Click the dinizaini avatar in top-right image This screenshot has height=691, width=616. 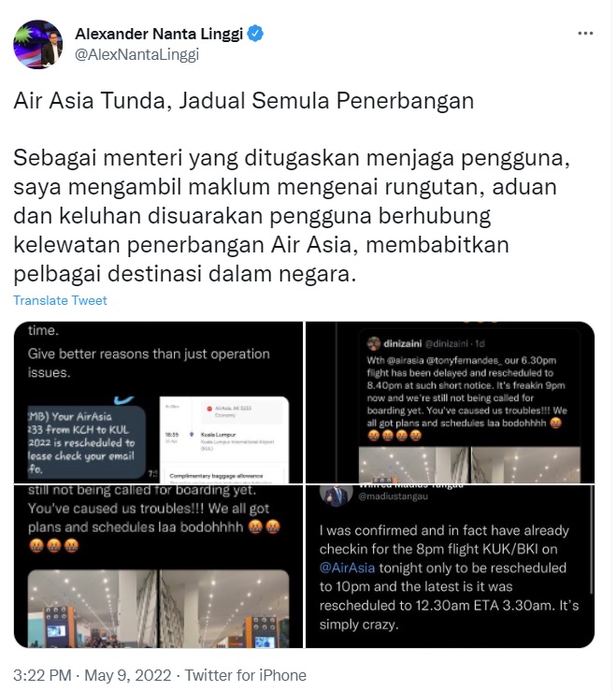374,343
